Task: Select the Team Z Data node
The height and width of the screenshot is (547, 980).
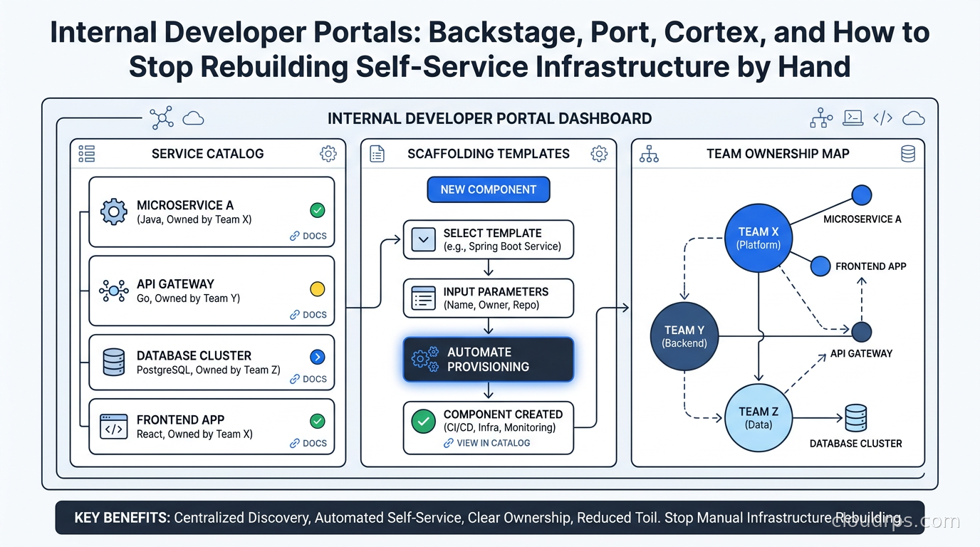Action: coord(759,417)
